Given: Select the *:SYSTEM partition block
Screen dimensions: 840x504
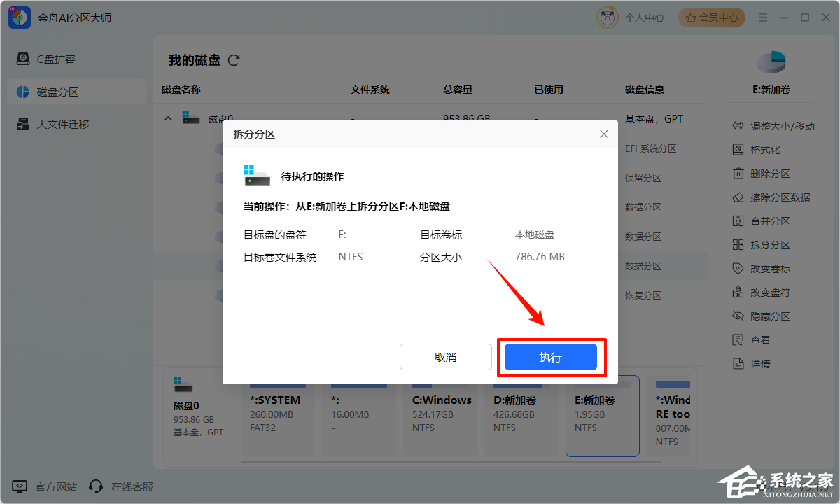Looking at the screenshot, I should [x=279, y=416].
